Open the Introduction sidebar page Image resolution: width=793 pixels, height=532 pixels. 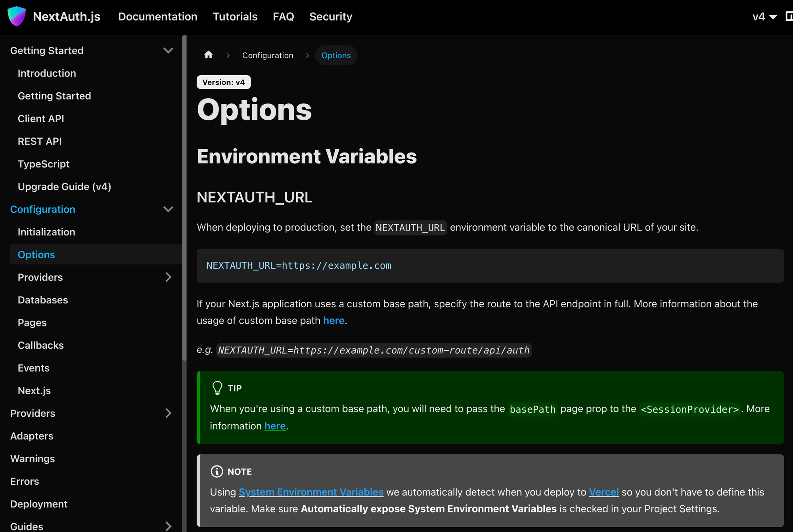point(47,73)
